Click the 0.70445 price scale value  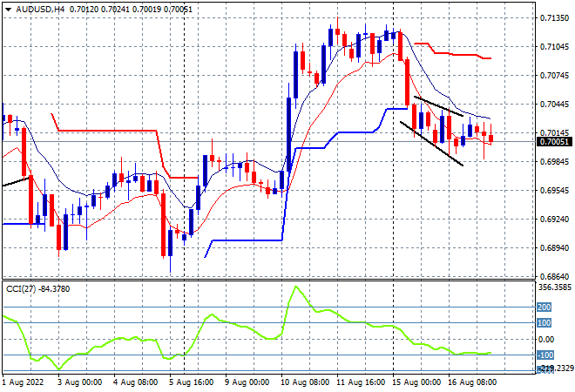coord(554,105)
